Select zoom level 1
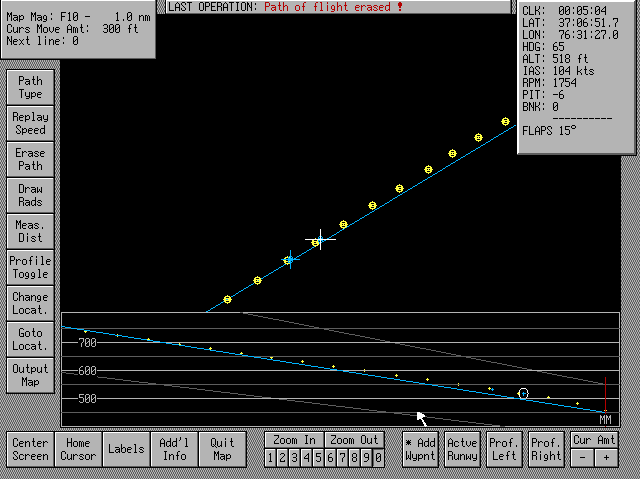Image resolution: width=640 pixels, height=479 pixels. click(270, 458)
